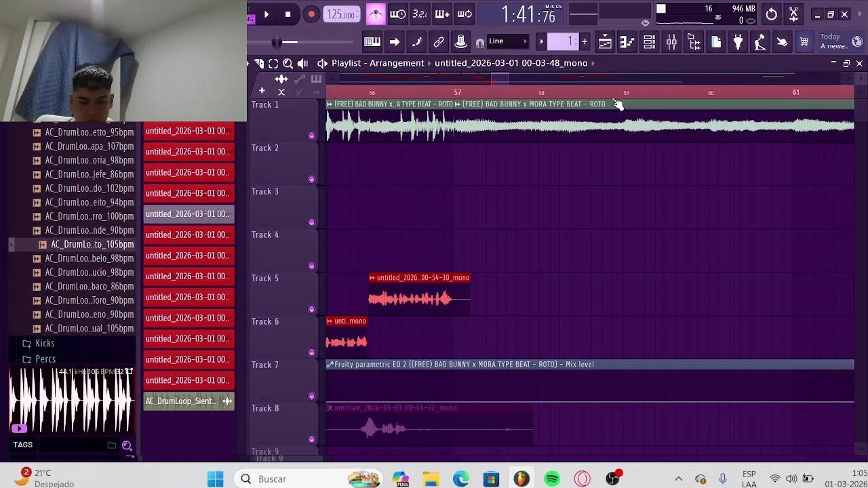Mute Track 7 with its purple dot
The image size is (868, 488).
tap(311, 396)
